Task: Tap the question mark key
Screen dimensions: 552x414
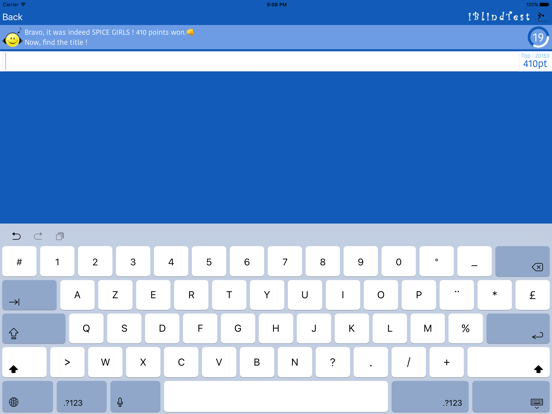Action: [333, 362]
